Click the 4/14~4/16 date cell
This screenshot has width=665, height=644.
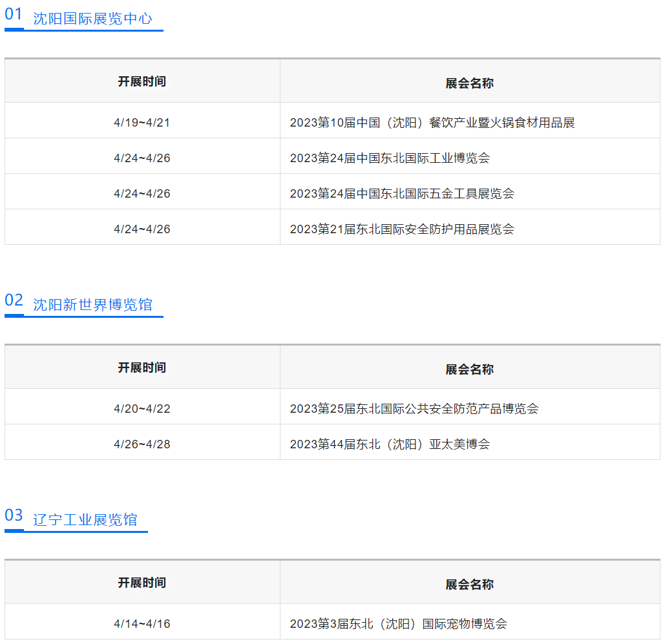142,624
